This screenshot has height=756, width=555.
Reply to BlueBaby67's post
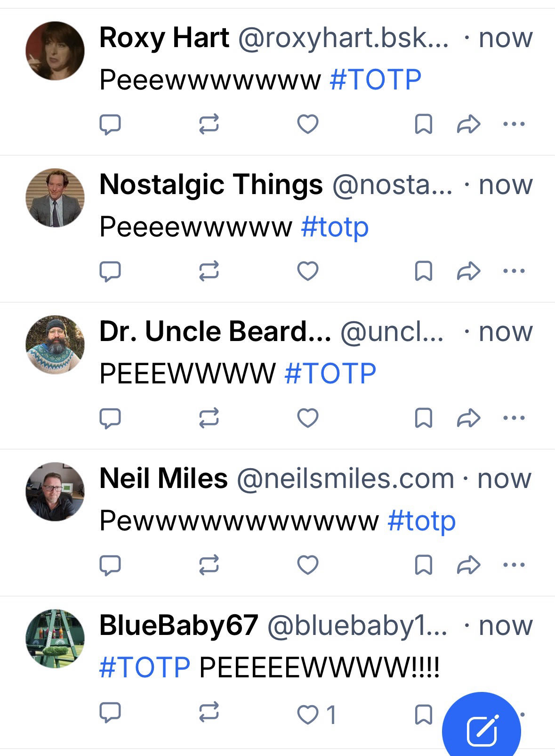pos(110,713)
